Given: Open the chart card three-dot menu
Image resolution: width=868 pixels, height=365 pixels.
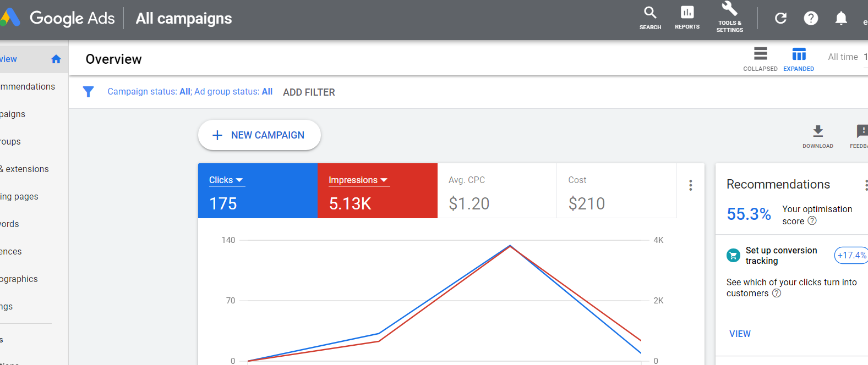Looking at the screenshot, I should [690, 185].
